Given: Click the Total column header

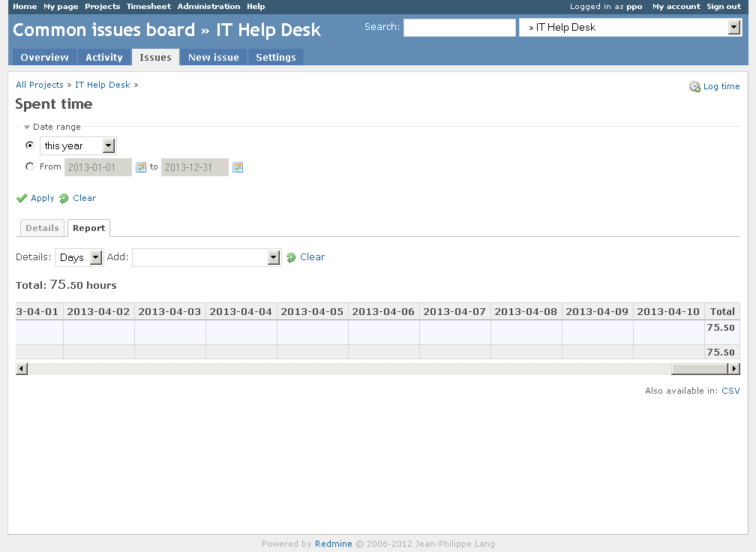Looking at the screenshot, I should click(722, 311).
